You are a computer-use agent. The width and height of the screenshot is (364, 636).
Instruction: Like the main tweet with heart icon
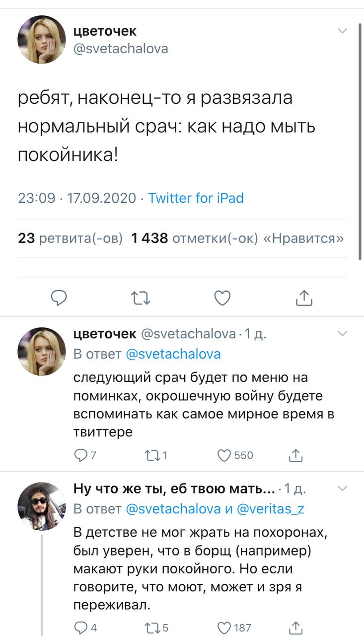point(222,298)
